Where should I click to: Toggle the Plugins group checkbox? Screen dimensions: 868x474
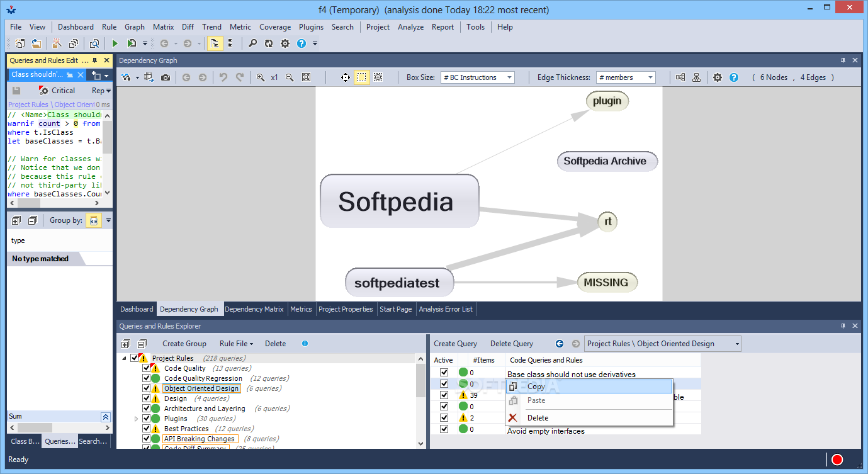[x=147, y=419]
